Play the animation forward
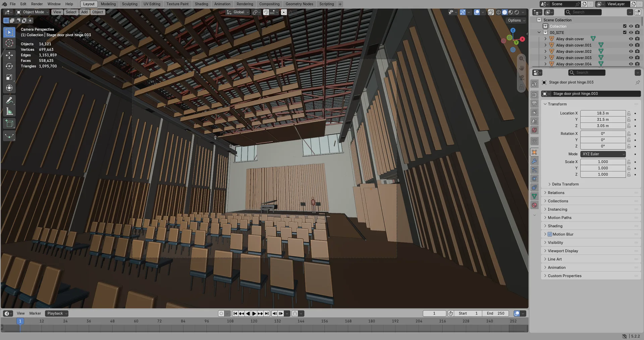Image resolution: width=644 pixels, height=340 pixels. (254, 313)
